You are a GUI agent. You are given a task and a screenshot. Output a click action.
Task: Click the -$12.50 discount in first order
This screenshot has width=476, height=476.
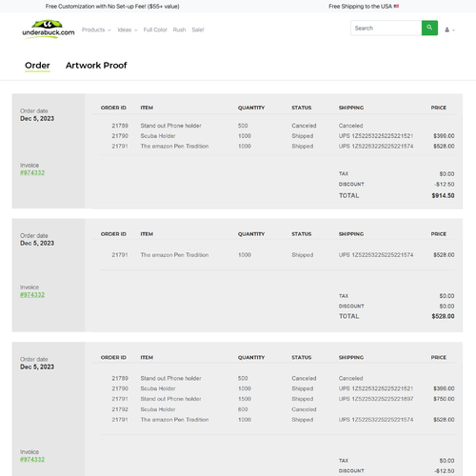(445, 185)
